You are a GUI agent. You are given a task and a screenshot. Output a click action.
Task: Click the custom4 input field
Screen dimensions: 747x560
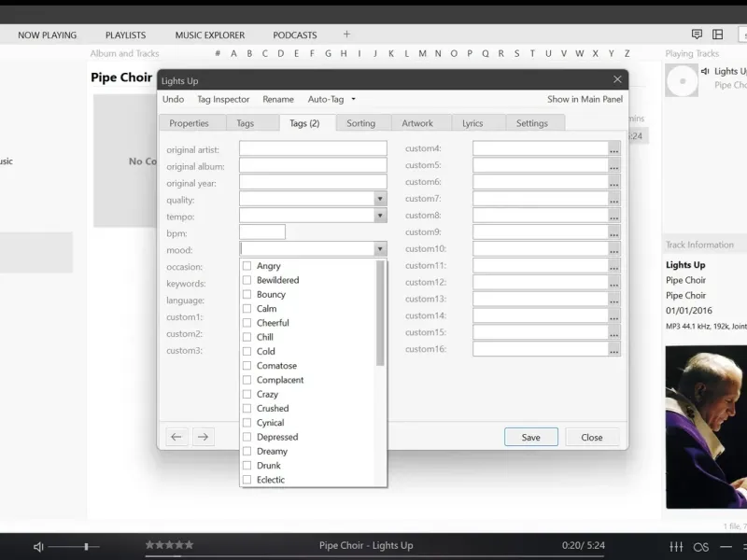click(x=541, y=148)
